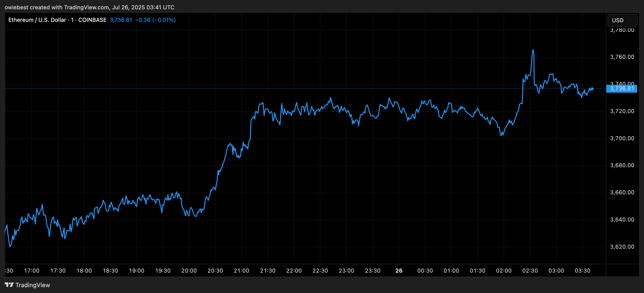The width and height of the screenshot is (644, 293).
Task: Click the 19:30 time axis label
Action: (163, 270)
